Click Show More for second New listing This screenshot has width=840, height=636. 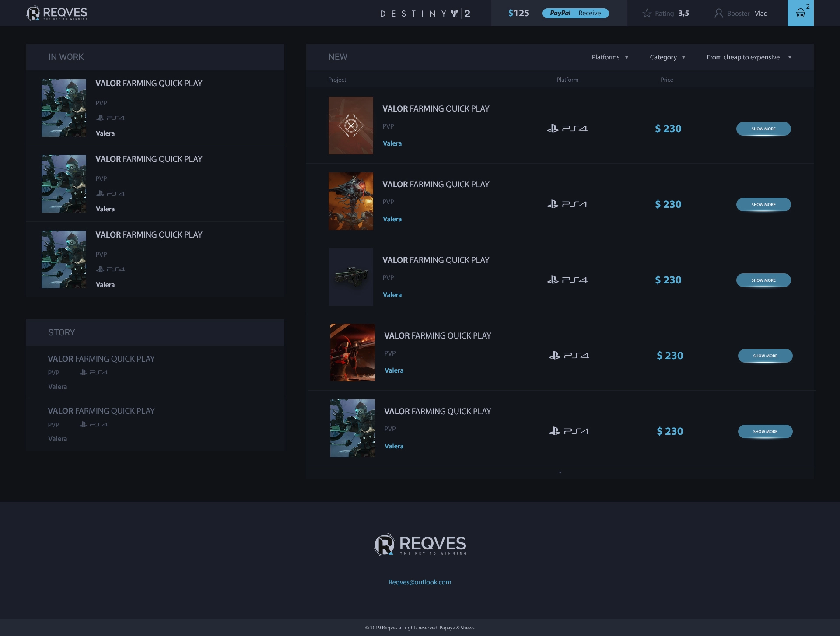point(763,204)
